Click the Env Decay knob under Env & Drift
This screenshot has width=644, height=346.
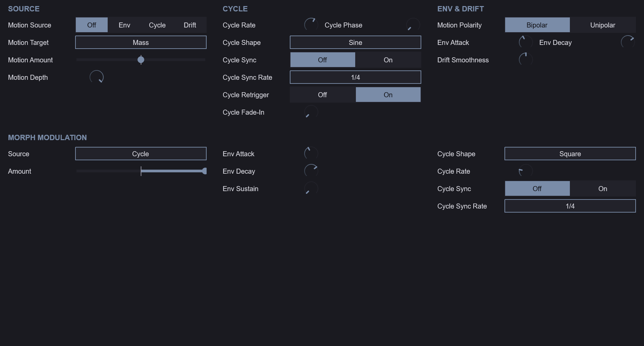[x=628, y=42]
